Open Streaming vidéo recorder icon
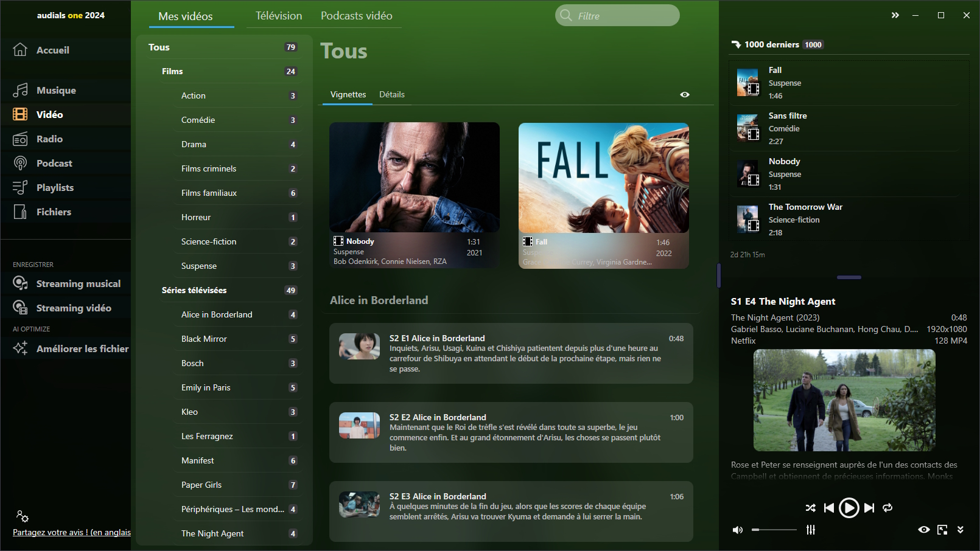The image size is (980, 551). [20, 308]
